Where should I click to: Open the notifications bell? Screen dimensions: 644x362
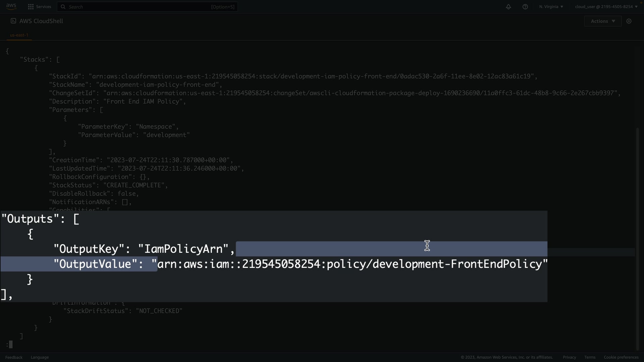coord(508,7)
